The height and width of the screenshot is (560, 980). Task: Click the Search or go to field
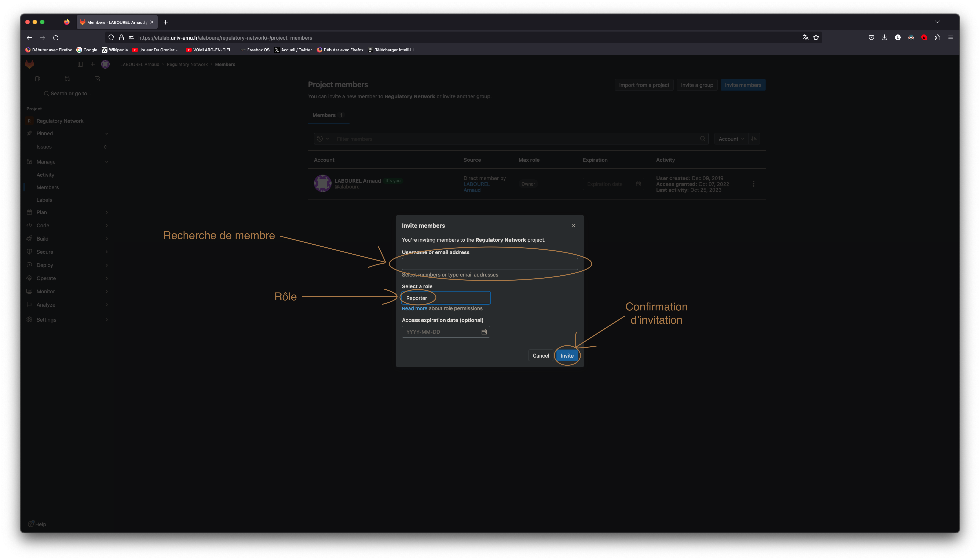point(67,94)
